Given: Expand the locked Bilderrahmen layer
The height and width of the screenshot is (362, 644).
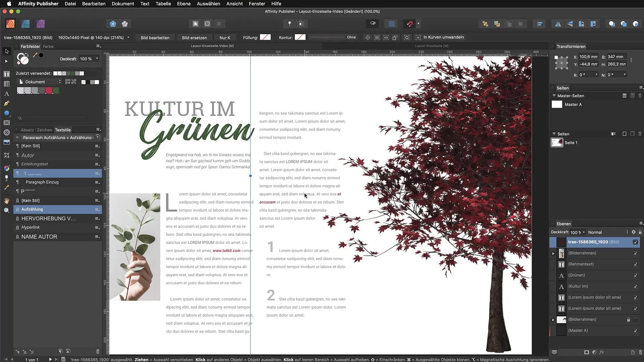Looking at the screenshot, I should click(x=553, y=320).
